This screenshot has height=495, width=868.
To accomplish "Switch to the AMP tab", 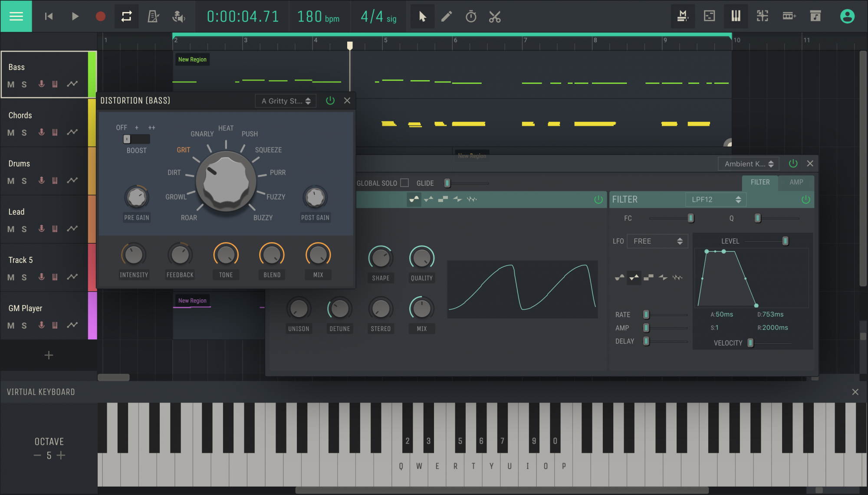I will [796, 182].
